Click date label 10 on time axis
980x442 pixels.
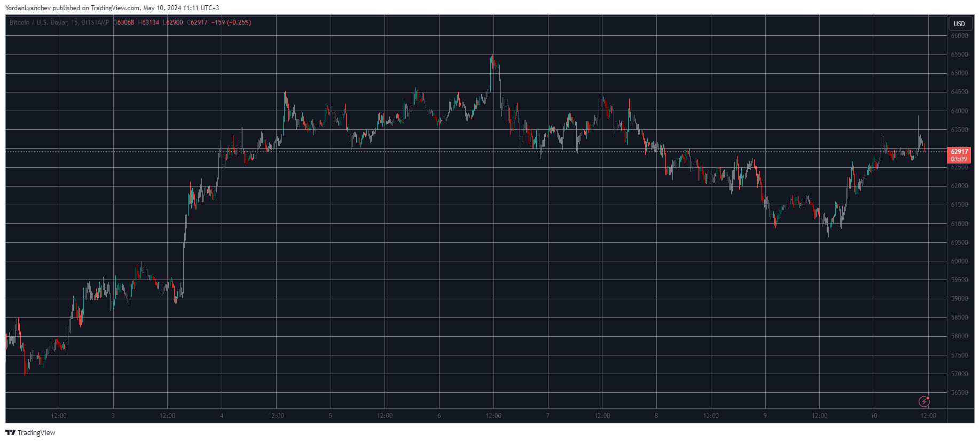pyautogui.click(x=874, y=416)
